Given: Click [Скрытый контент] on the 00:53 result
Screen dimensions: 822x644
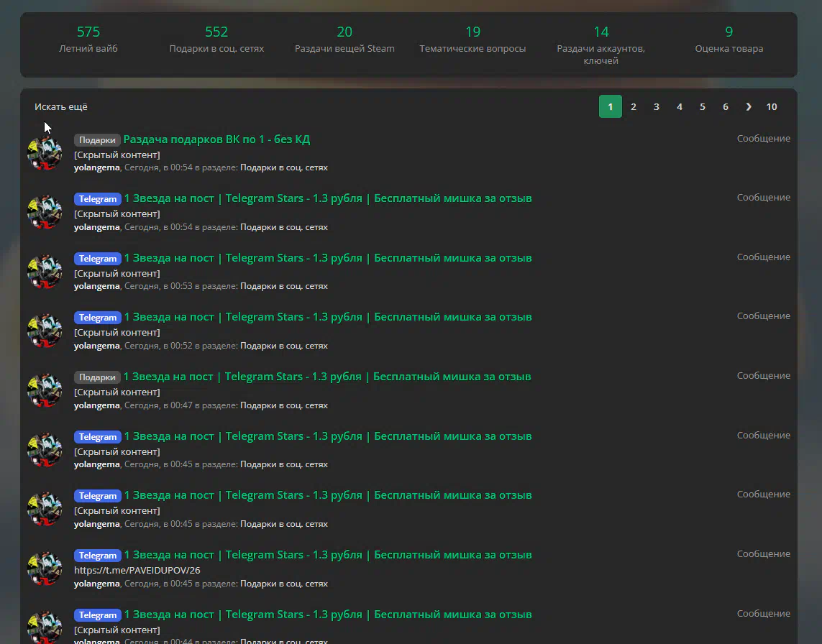Looking at the screenshot, I should pos(117,274).
